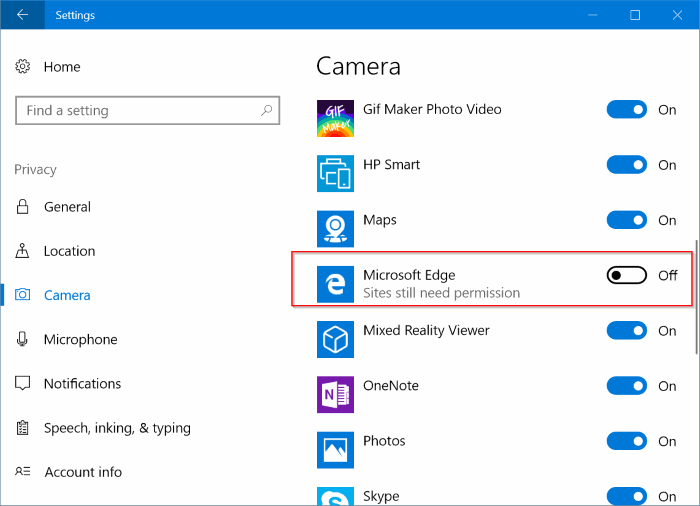Disable camera access for HP Smart
The height and width of the screenshot is (506, 700).
tap(626, 165)
